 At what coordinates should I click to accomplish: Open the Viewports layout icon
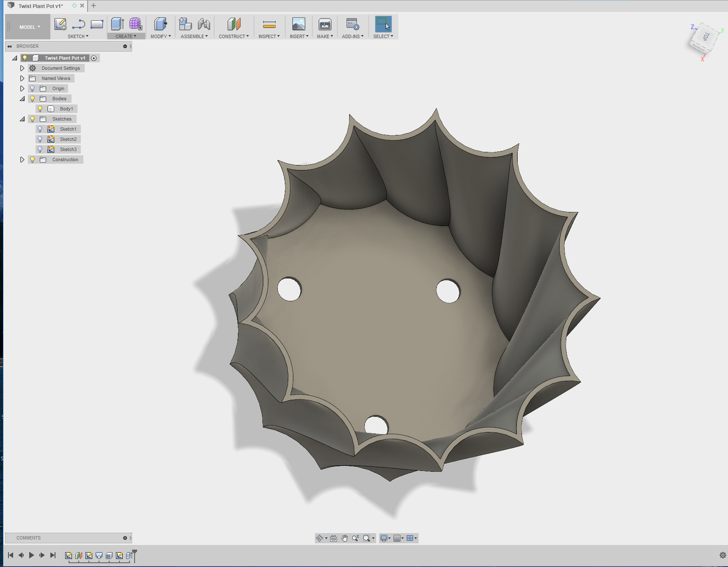[410, 538]
